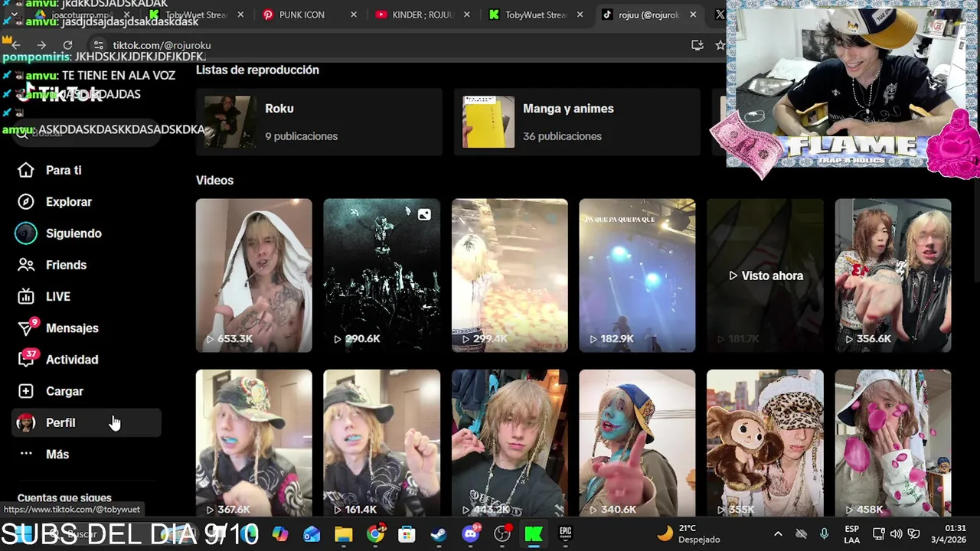Show hidden tray icons chevron

coord(778,533)
